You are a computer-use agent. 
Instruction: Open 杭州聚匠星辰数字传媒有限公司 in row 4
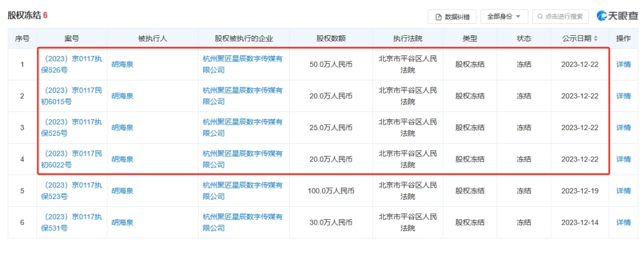point(243,159)
